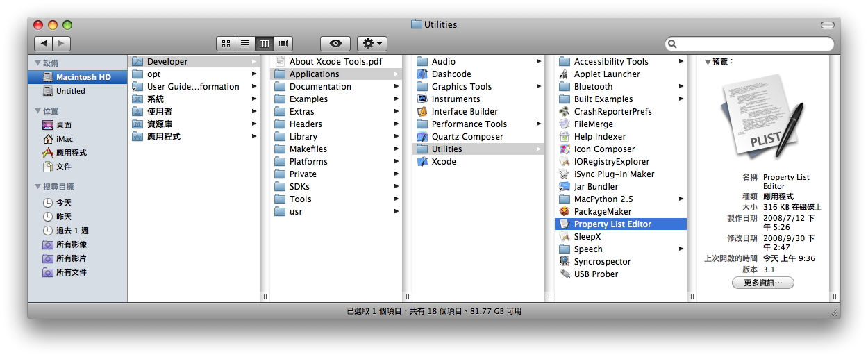Select the About Xcode Tools.pdf file
868x357 pixels.
click(x=335, y=62)
